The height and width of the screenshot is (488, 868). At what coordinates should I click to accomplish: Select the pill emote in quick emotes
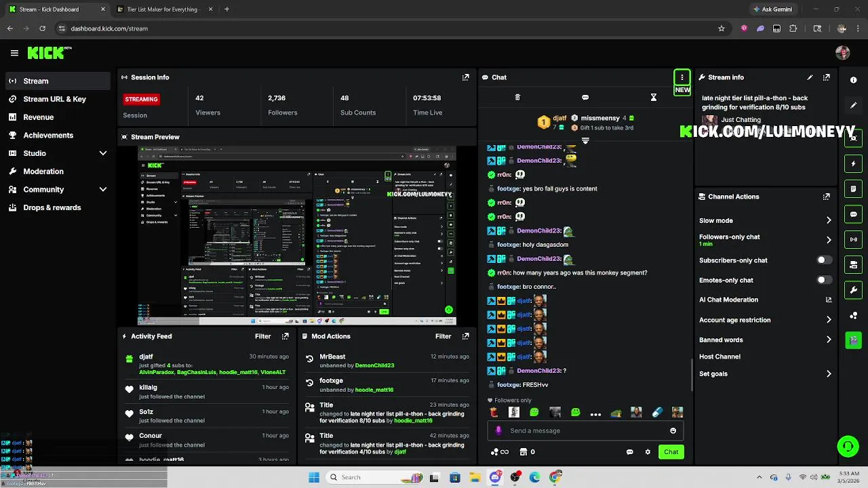point(657,412)
